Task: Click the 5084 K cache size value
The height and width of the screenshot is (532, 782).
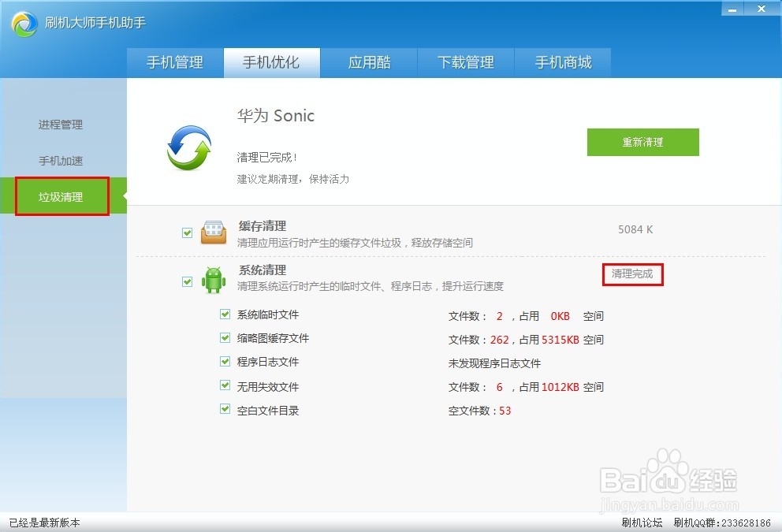Action: [635, 229]
